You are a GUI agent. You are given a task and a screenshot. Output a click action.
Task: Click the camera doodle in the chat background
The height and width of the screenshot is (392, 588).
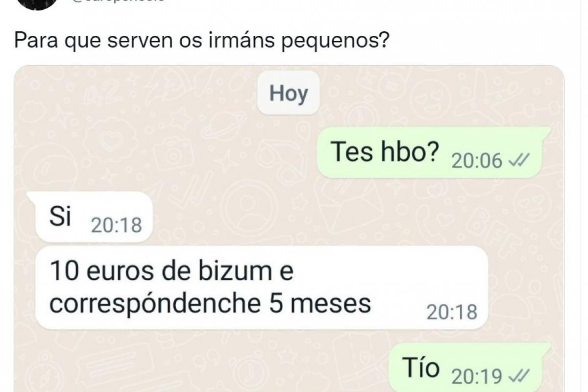click(x=172, y=154)
